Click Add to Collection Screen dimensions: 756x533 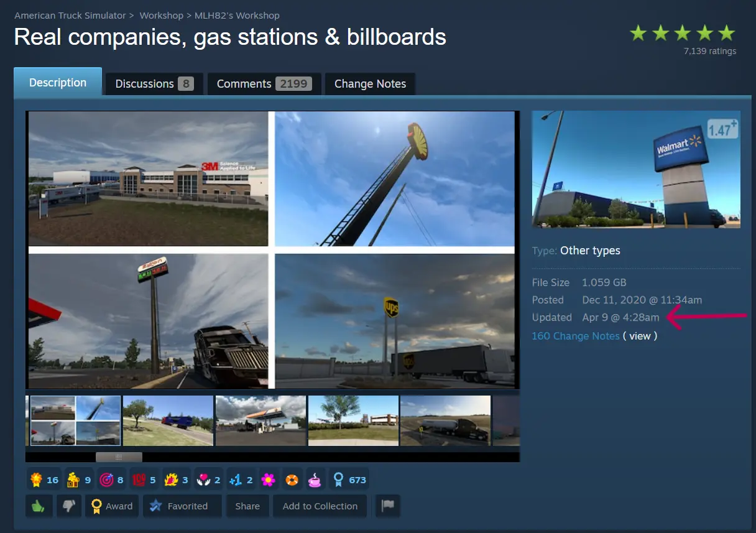[320, 506]
